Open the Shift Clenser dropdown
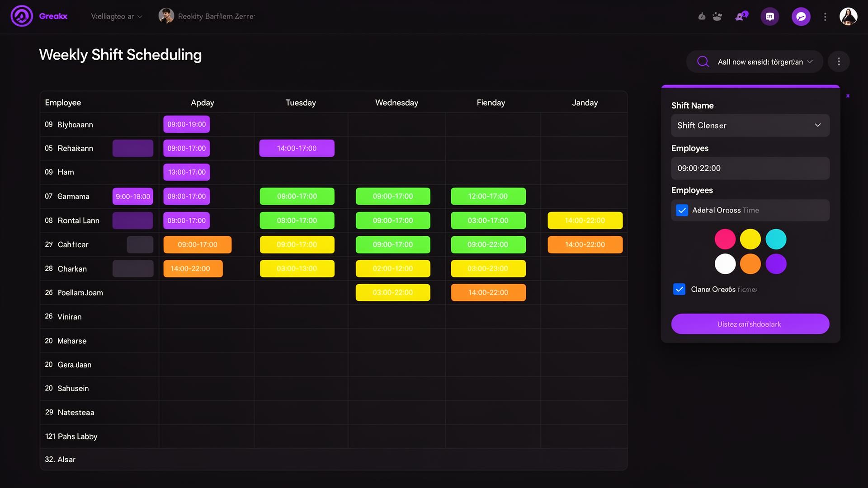This screenshot has width=868, height=488. coord(750,125)
